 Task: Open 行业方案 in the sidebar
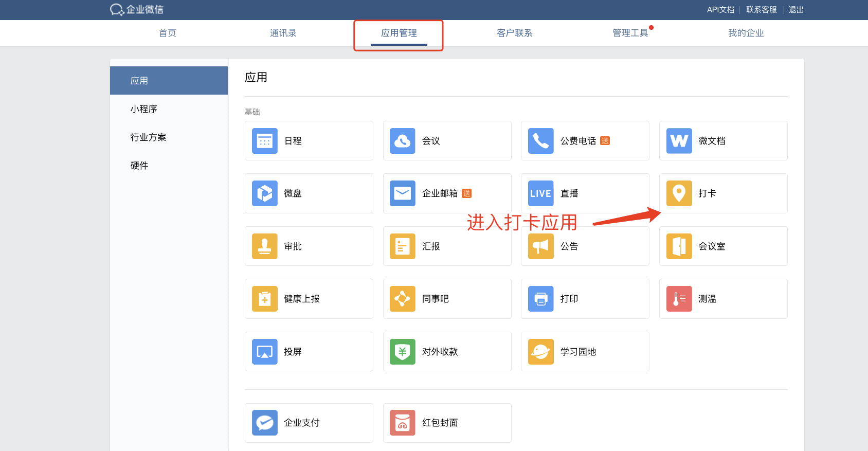[x=148, y=137]
